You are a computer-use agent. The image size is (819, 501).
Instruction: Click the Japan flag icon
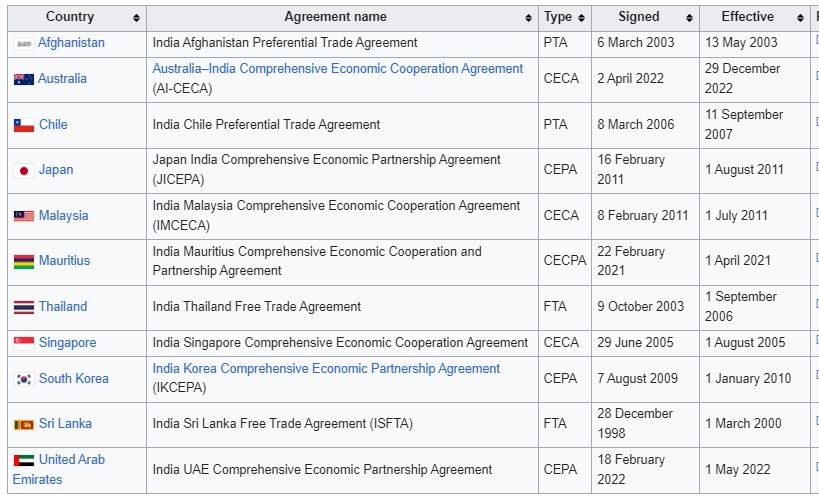pyautogui.click(x=23, y=170)
